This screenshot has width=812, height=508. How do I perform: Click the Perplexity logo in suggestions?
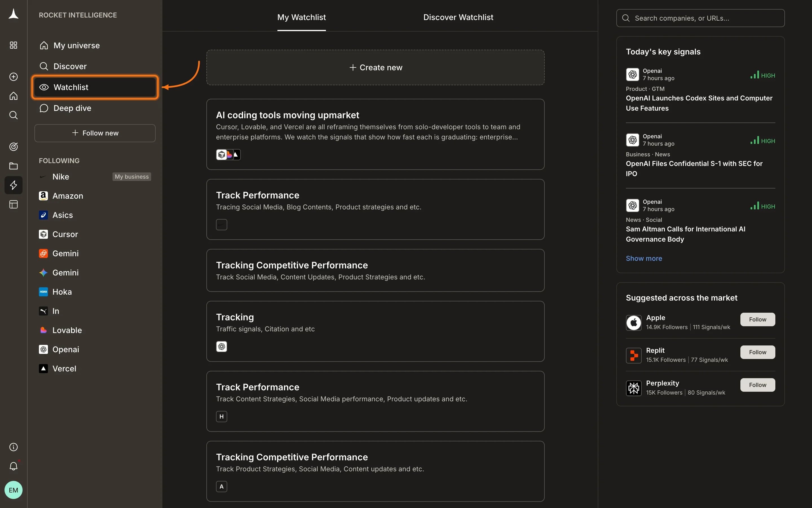[x=634, y=388]
